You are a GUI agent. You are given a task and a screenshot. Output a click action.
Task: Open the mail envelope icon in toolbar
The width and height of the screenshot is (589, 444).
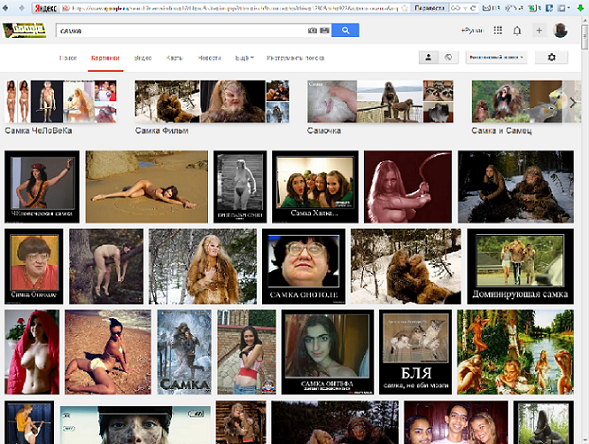click(x=486, y=8)
